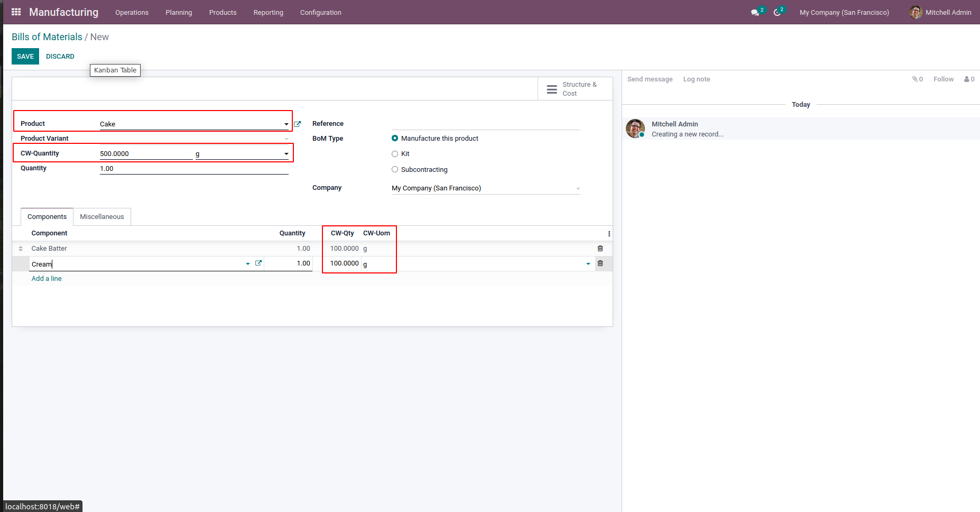Open the Mitchell Admin user menu
Screen dimensions: 980x512
tap(941, 12)
